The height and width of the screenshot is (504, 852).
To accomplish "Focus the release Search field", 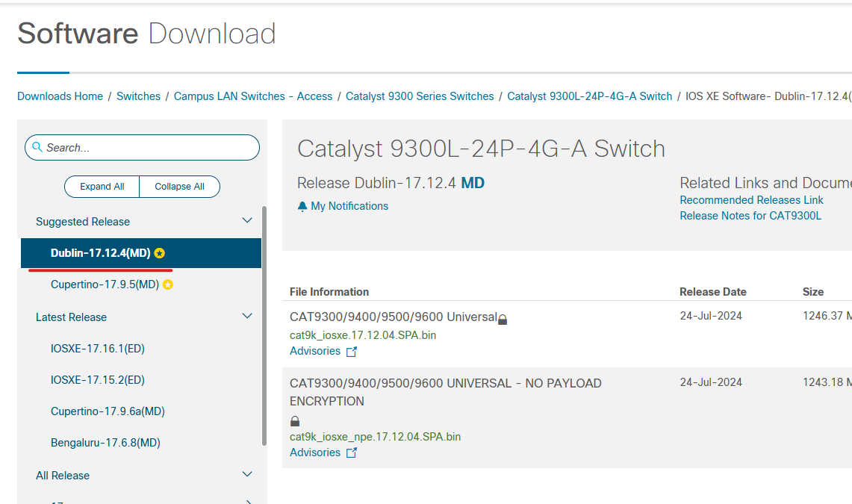I will [x=143, y=147].
